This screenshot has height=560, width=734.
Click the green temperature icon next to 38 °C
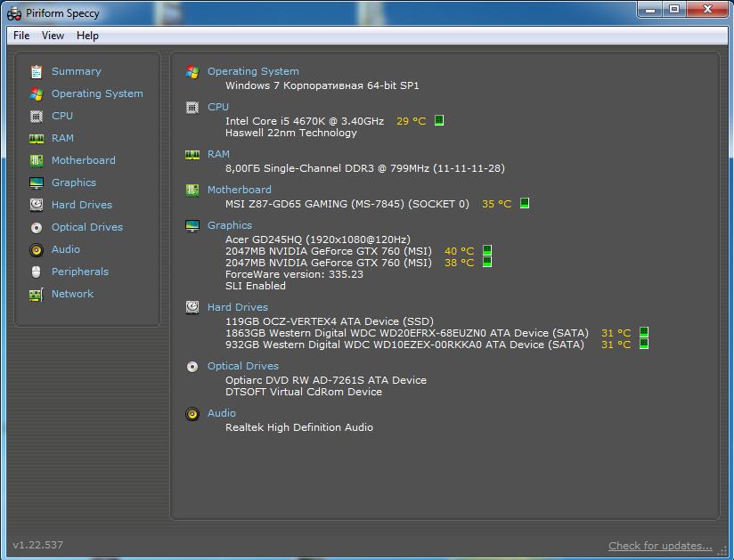(x=487, y=262)
